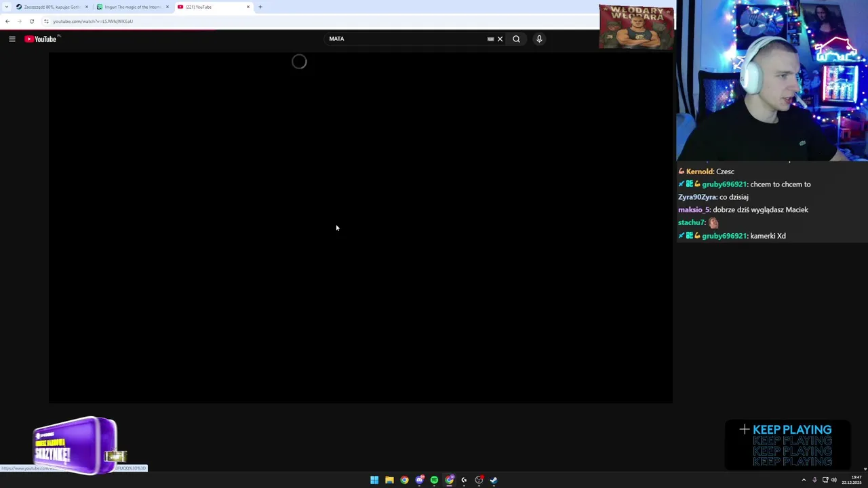The width and height of the screenshot is (868, 488).
Task: Click chat message "chcem to chcem to"
Action: click(781, 184)
